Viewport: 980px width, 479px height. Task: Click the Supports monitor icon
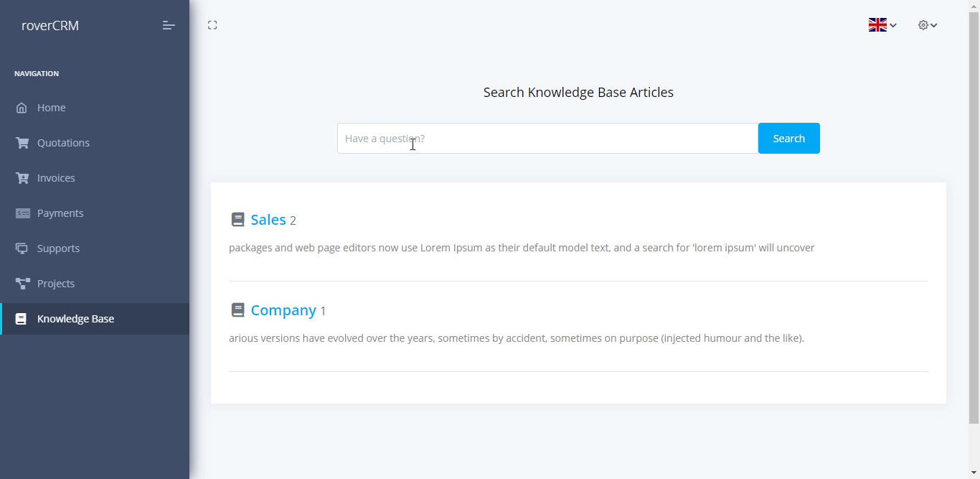(x=22, y=248)
